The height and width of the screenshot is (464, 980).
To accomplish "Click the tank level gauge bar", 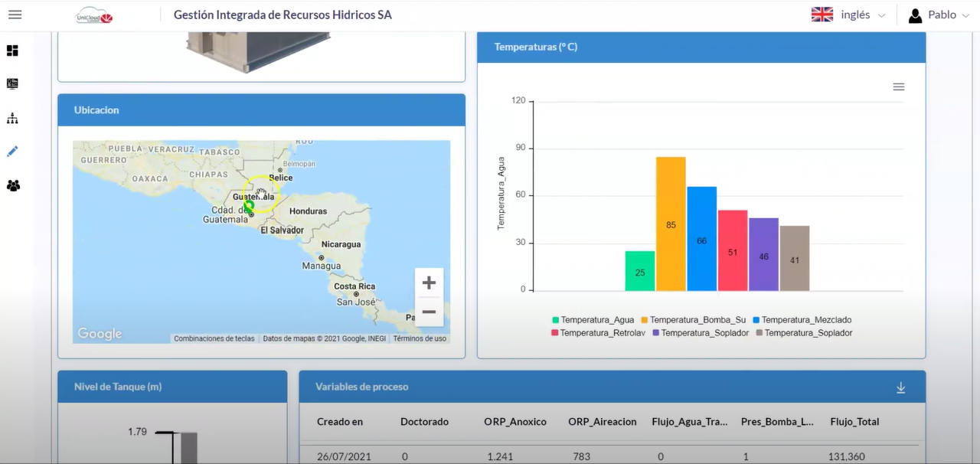I will tap(188, 448).
